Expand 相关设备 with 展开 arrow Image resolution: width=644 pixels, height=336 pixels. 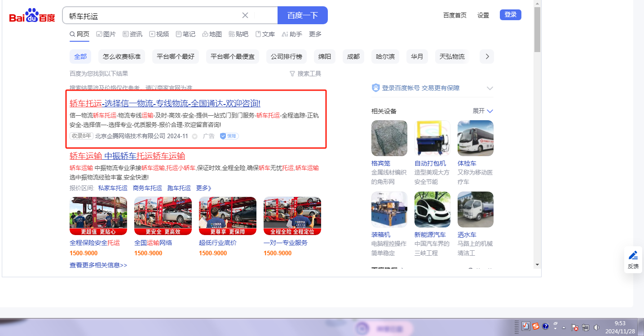pyautogui.click(x=483, y=111)
